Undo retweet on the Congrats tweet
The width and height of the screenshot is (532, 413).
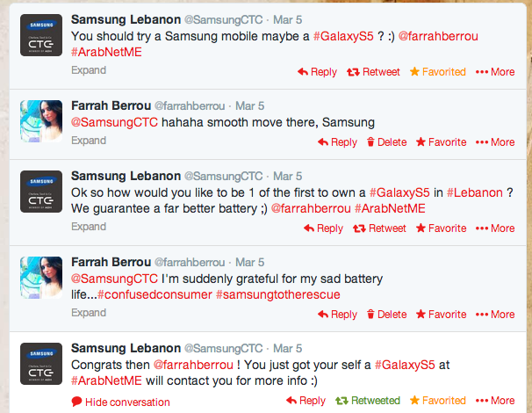click(367, 401)
